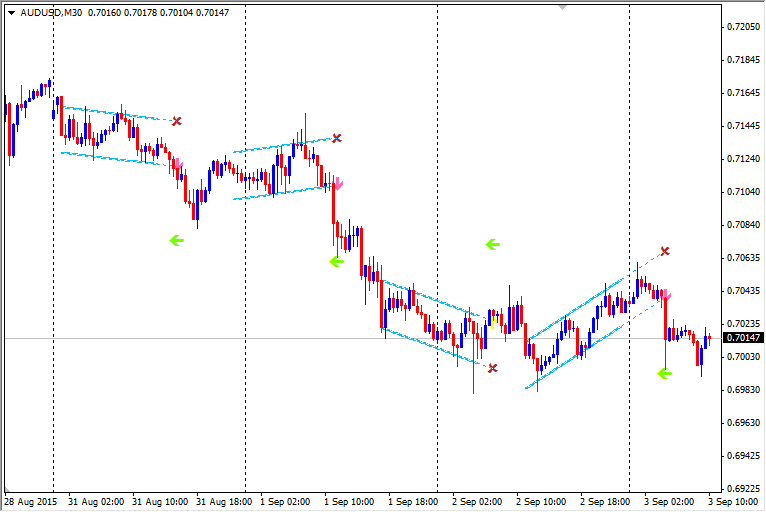Click the 0.70235 price scale label
Image resolution: width=766 pixels, height=512 pixels.
tap(744, 323)
